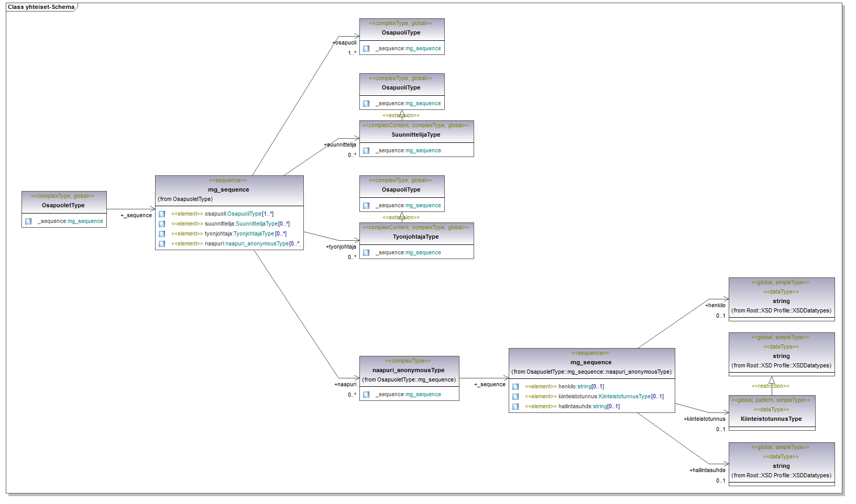Select the +naapuri association end label
Screen dimensions: 856x504
[x=345, y=384]
